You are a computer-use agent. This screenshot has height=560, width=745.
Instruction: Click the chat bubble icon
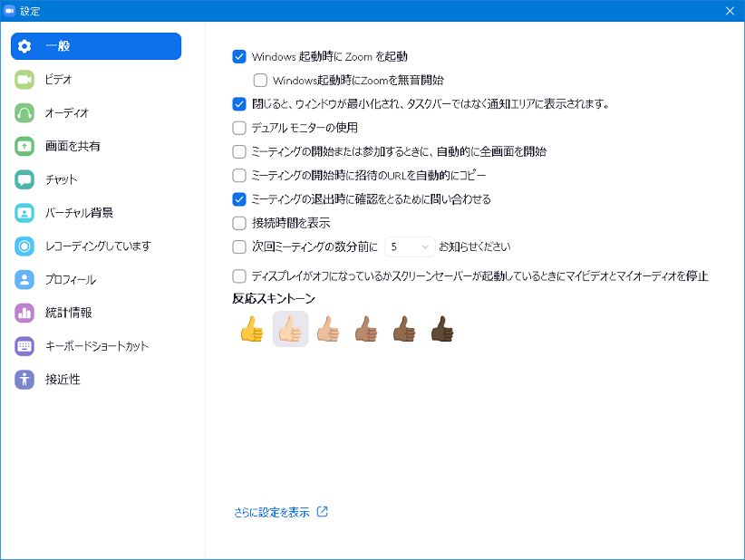[24, 179]
